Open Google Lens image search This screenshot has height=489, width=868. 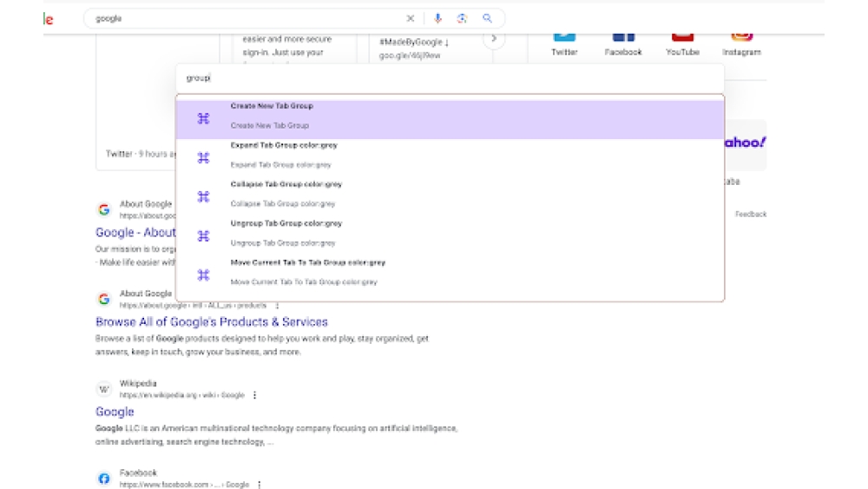click(x=462, y=18)
